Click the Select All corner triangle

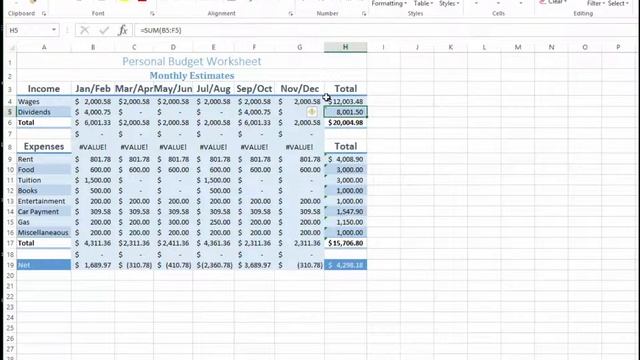coord(12,48)
